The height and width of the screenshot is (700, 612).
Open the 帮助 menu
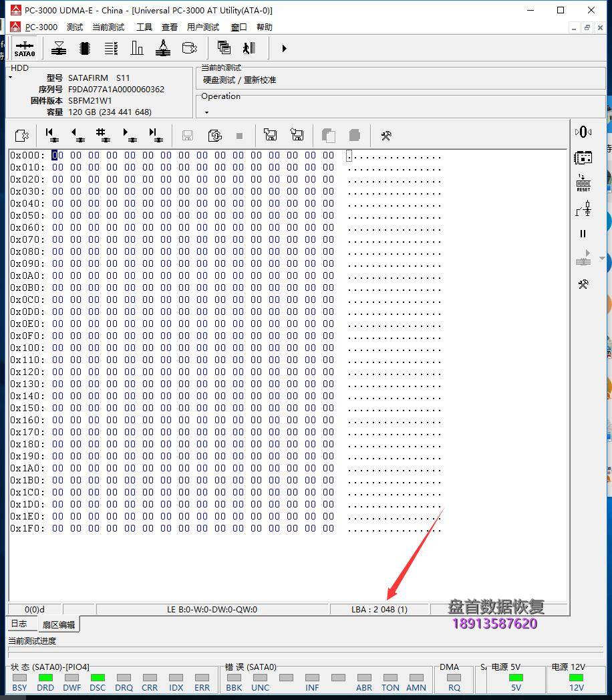click(263, 27)
